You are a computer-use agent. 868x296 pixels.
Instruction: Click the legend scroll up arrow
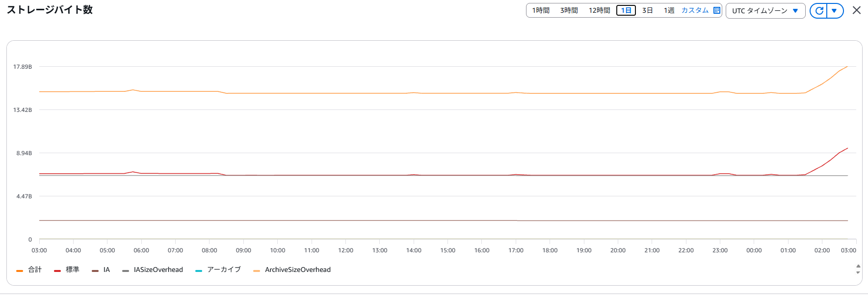pyautogui.click(x=858, y=266)
